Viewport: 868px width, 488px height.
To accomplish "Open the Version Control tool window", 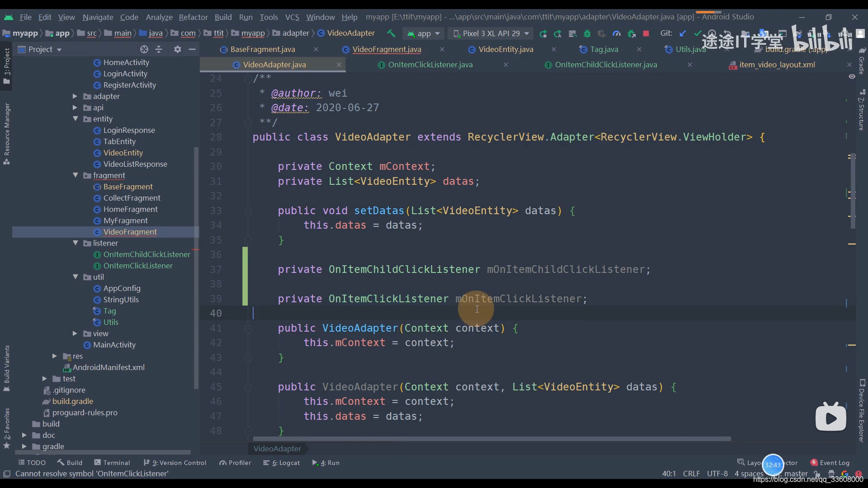I will [x=175, y=463].
